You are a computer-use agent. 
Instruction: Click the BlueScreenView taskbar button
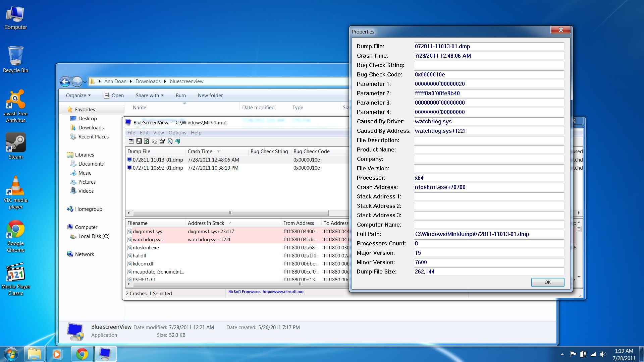pyautogui.click(x=105, y=354)
